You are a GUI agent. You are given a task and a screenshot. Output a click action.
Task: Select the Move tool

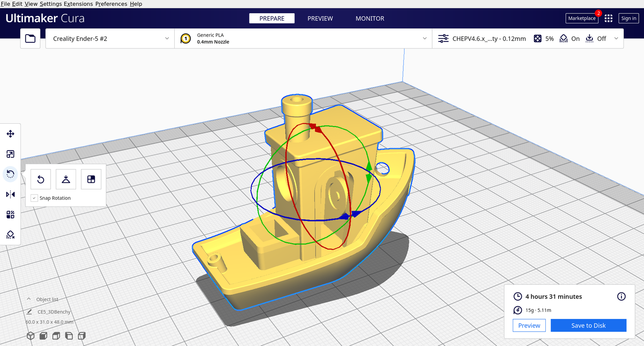pyautogui.click(x=10, y=134)
